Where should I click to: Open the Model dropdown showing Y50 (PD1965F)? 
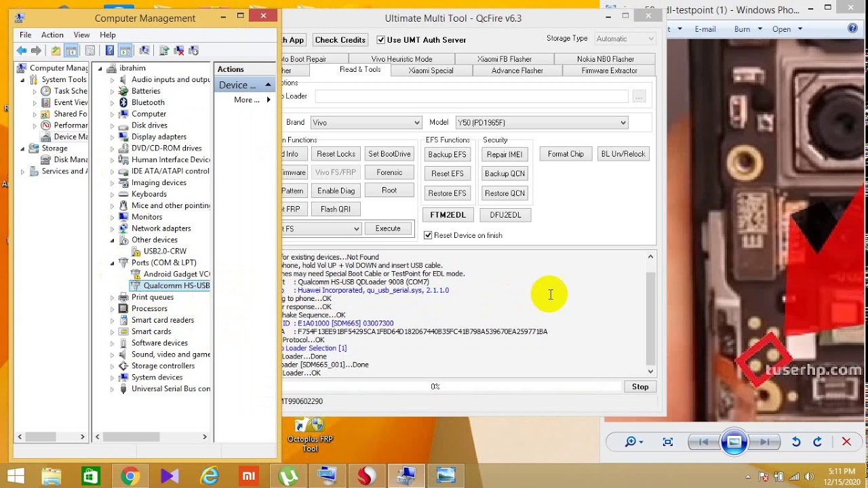(542, 123)
